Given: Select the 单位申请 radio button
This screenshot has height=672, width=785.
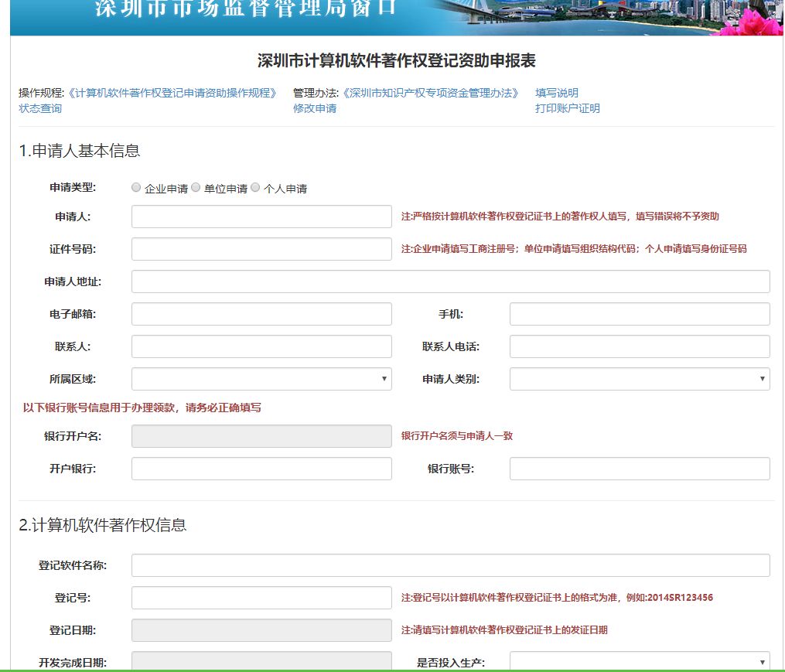Looking at the screenshot, I should click(x=196, y=187).
